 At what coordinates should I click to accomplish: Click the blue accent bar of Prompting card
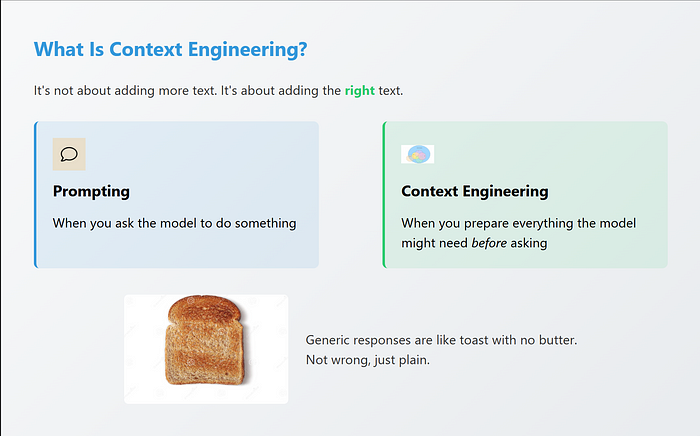(36, 195)
